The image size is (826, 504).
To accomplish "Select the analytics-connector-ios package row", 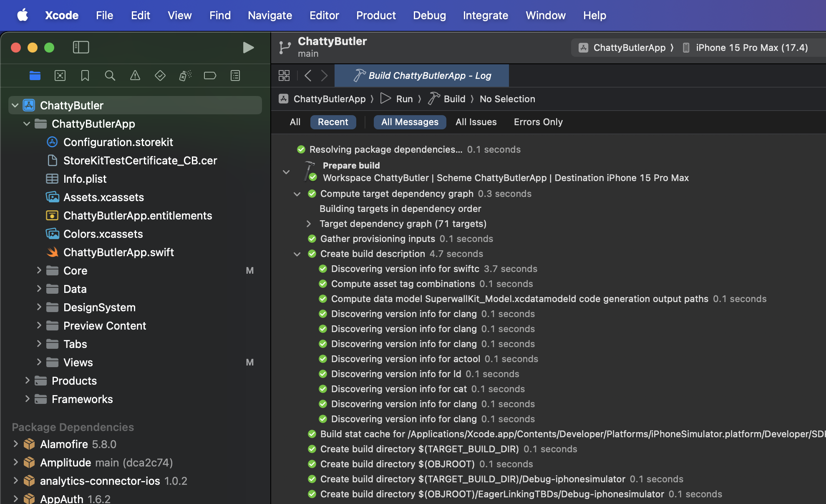I will click(x=135, y=481).
